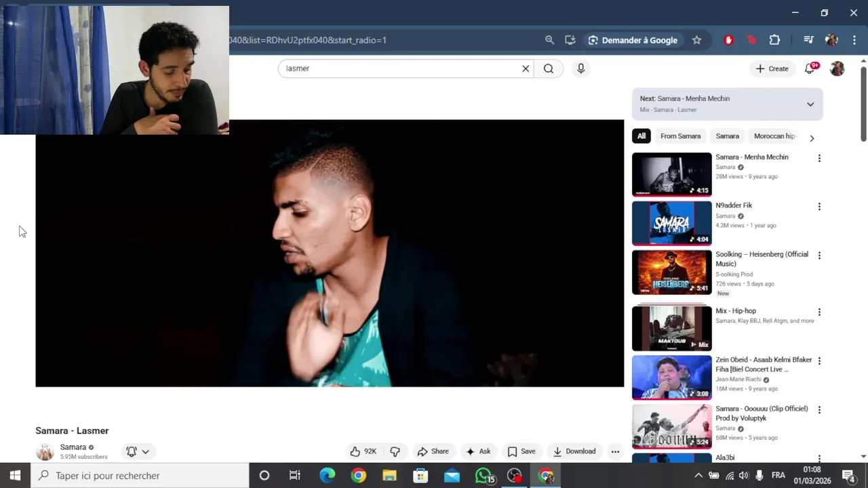Open the Chrome extensions puzzle menu
Screen dimensions: 868x488
(774, 40)
